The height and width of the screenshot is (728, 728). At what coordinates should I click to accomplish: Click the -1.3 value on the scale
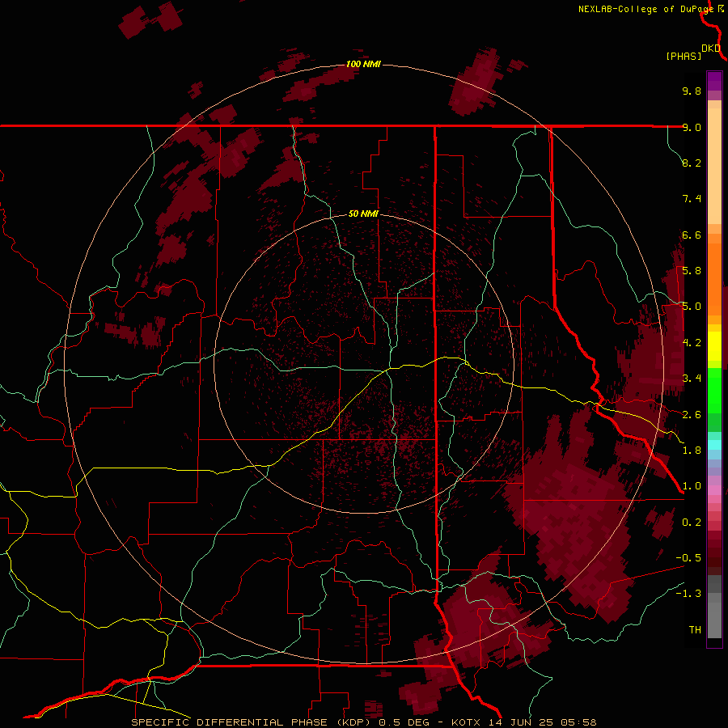[688, 594]
